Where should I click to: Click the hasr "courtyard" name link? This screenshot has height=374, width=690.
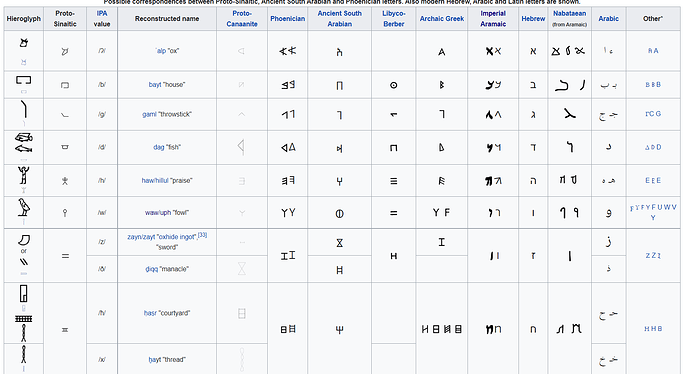[167, 313]
